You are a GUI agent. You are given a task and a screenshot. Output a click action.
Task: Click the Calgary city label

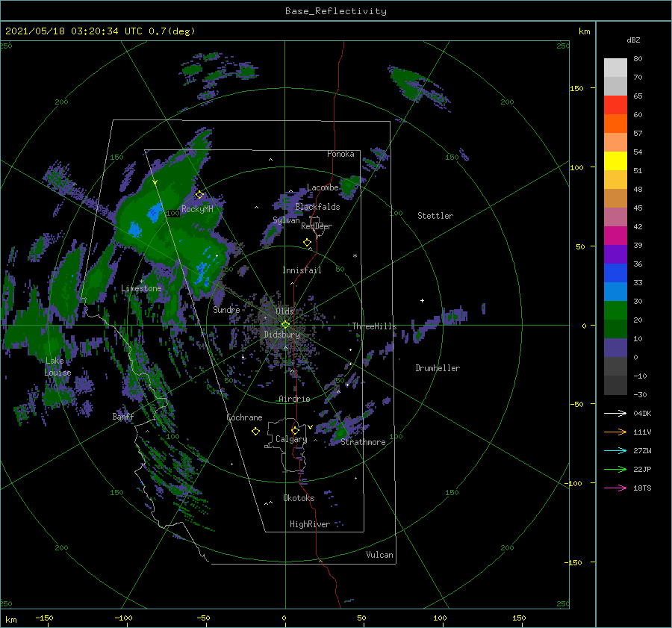[x=291, y=439]
